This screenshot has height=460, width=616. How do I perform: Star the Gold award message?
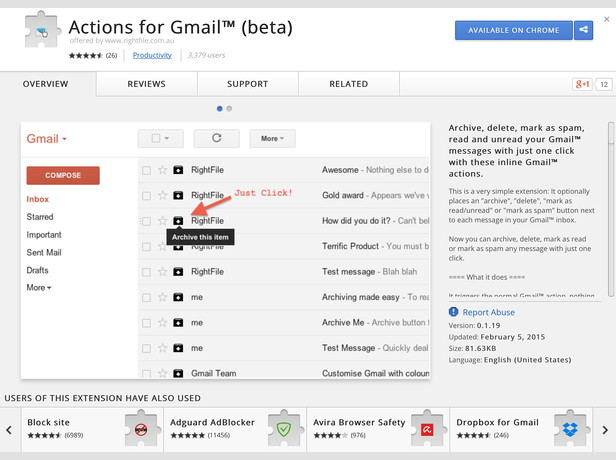(162, 195)
